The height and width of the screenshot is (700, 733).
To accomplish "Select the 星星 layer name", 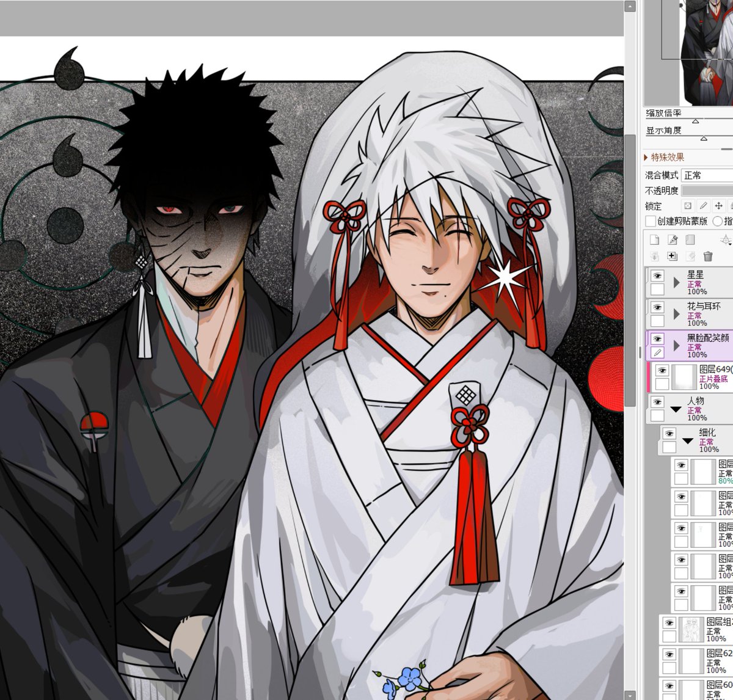I will 696,275.
